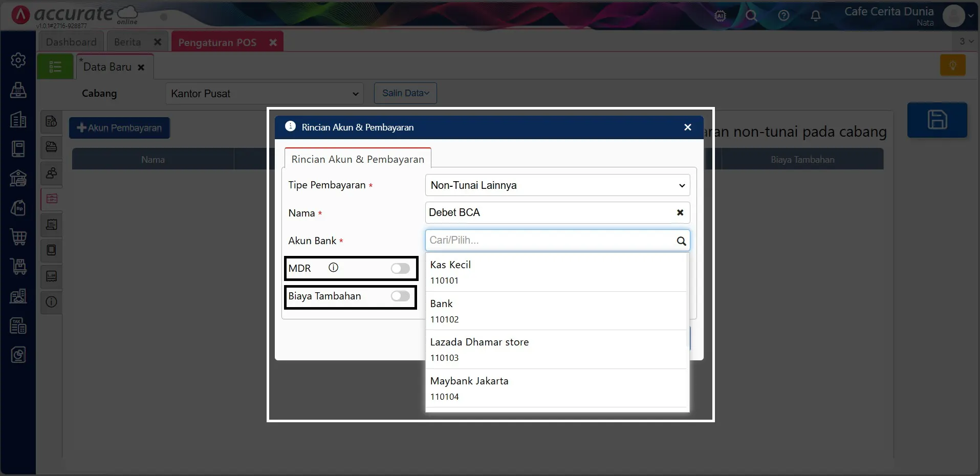Expand the Cabang Kantor Pusat dropdown
The height and width of the screenshot is (476, 980).
point(264,94)
